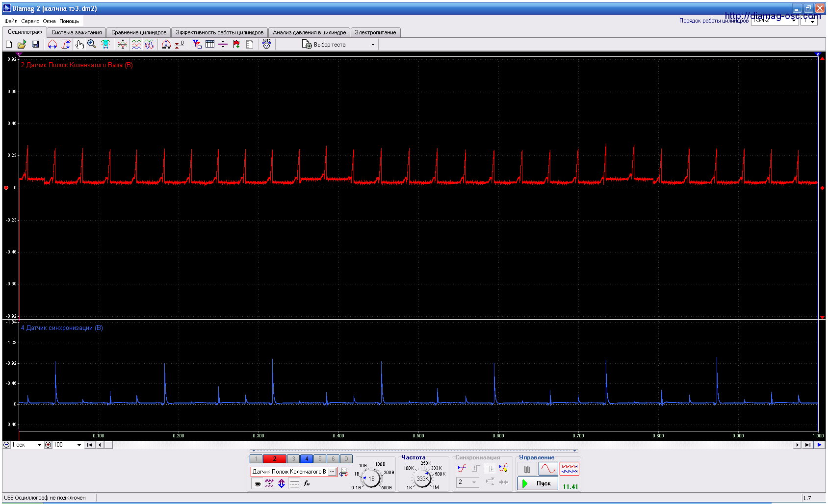Image resolution: width=828 pixels, height=504 pixels.
Task: Click the blue play arrow at scrollbar end
Action: (819, 445)
